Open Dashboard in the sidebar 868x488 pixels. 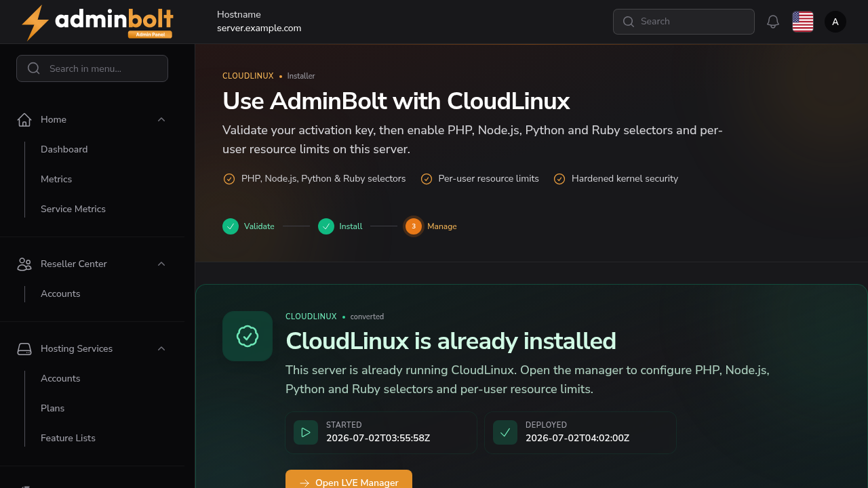point(64,149)
